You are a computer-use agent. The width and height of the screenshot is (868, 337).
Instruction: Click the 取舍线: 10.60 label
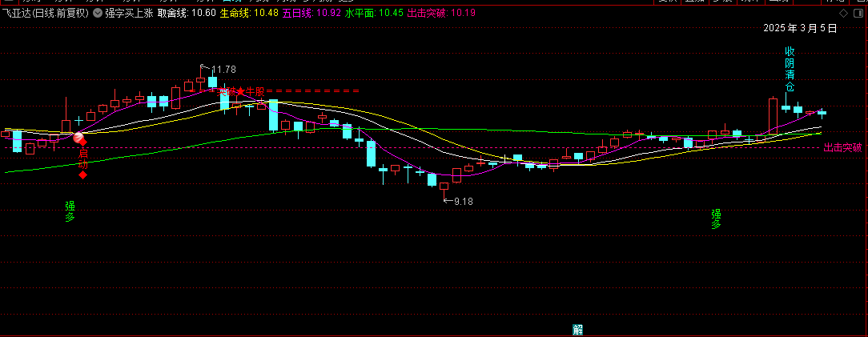(x=187, y=14)
